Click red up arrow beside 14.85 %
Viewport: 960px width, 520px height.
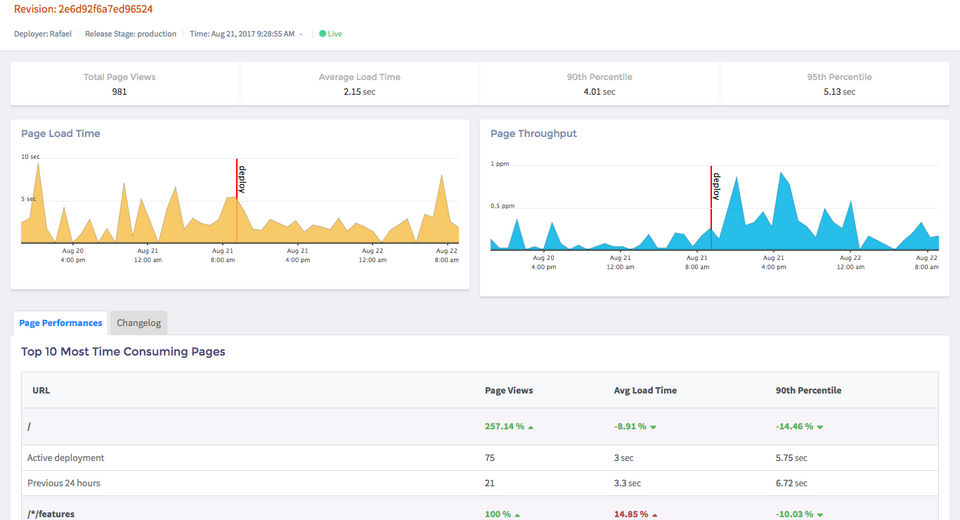[x=655, y=515]
